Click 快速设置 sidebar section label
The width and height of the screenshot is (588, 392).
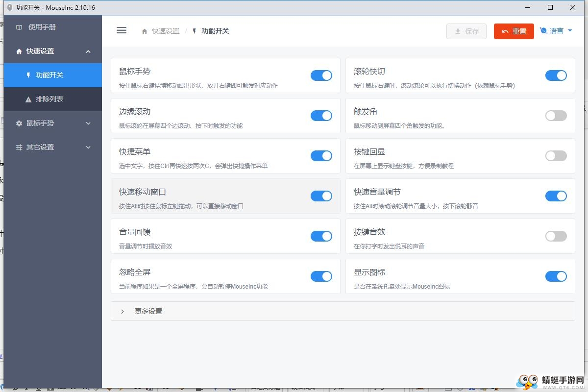(x=40, y=51)
